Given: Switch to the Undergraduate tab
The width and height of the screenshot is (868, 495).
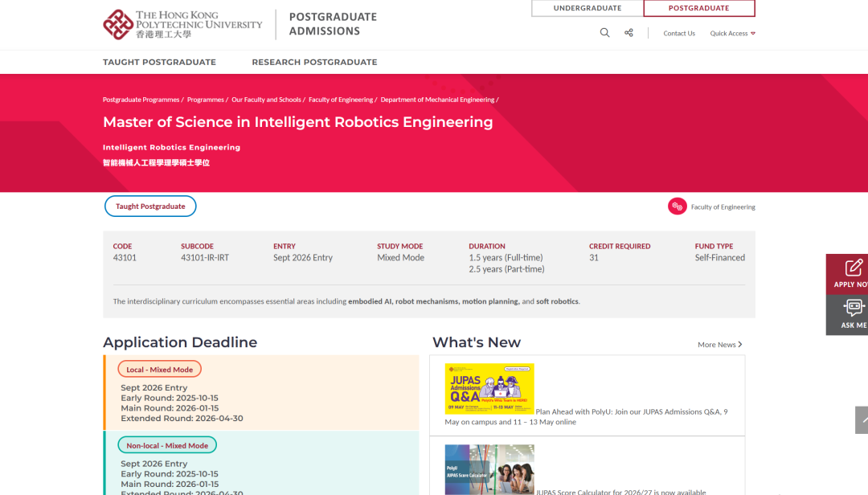Looking at the screenshot, I should [x=588, y=8].
